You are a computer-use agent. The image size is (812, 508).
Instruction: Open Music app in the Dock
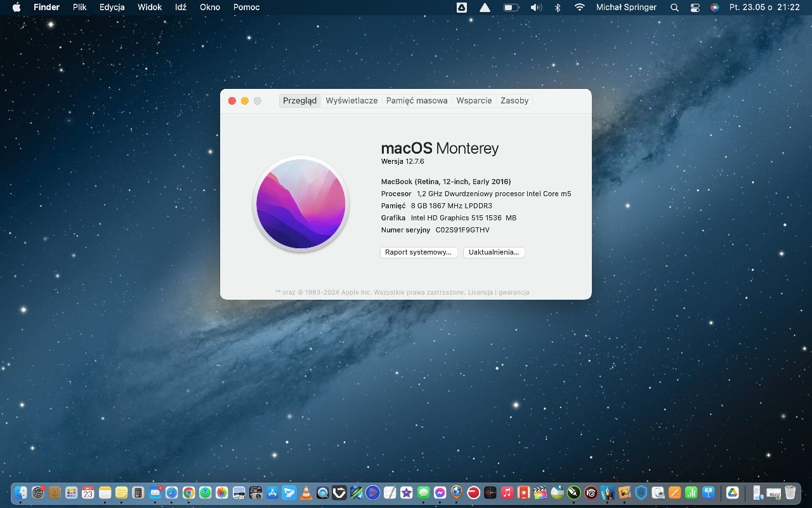click(507, 492)
